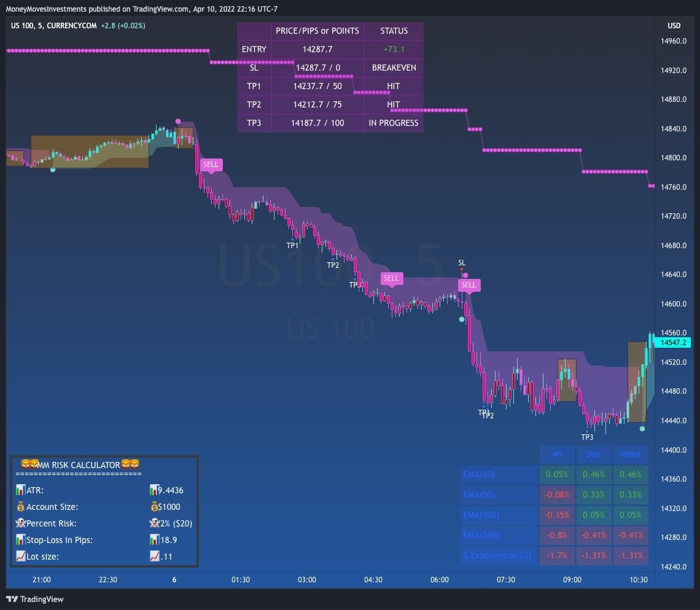Screen dimensions: 700x610
Task: Open the MoneyMovesInvestments published on TradingView.com header
Action: coord(141,9)
